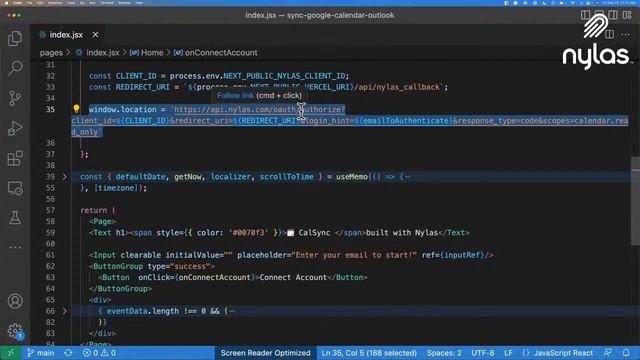Click the Apple menu in macOS menu bar
The image size is (640, 360).
click(x=6, y=3)
